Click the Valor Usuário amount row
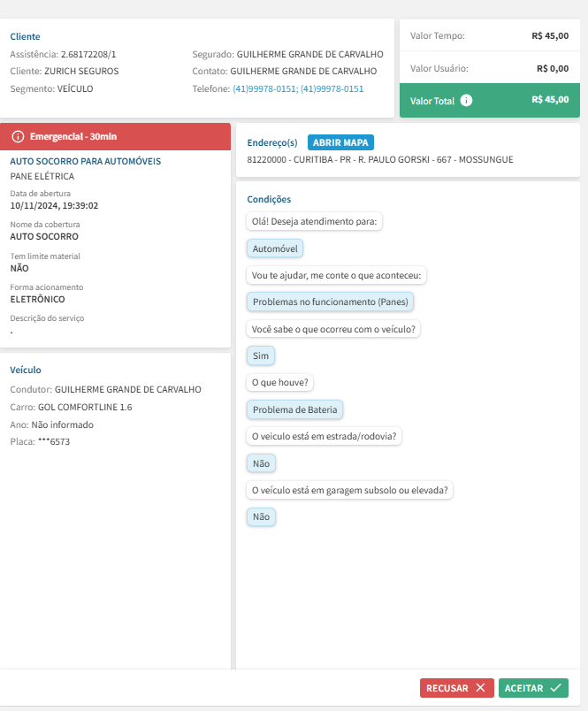 point(489,68)
